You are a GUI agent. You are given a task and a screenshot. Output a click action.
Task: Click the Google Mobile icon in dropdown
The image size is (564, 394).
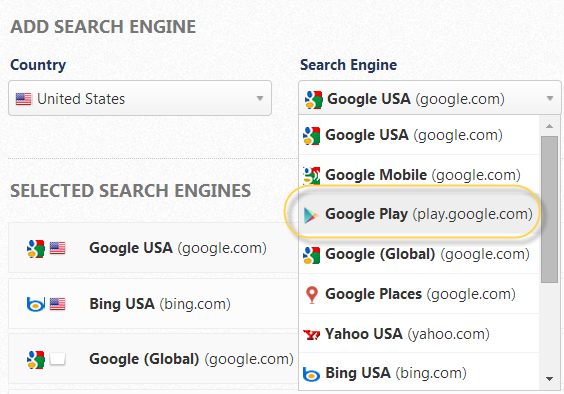click(311, 175)
